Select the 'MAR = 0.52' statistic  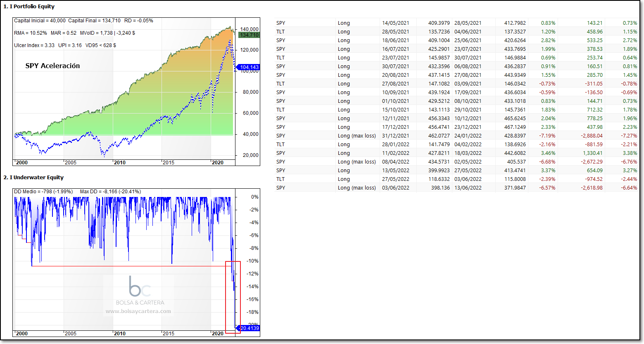(x=64, y=33)
